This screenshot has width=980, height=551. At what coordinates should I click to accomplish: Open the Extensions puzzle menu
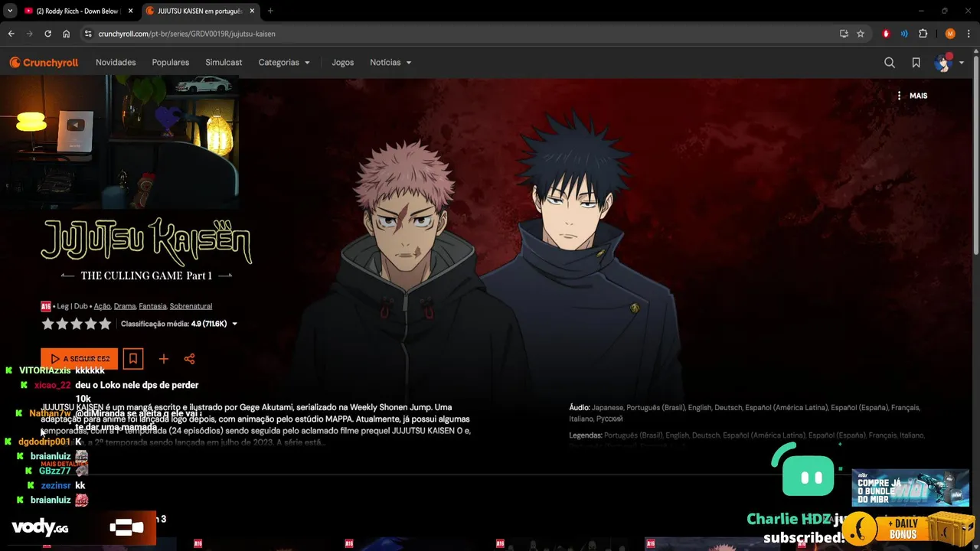(x=923, y=34)
